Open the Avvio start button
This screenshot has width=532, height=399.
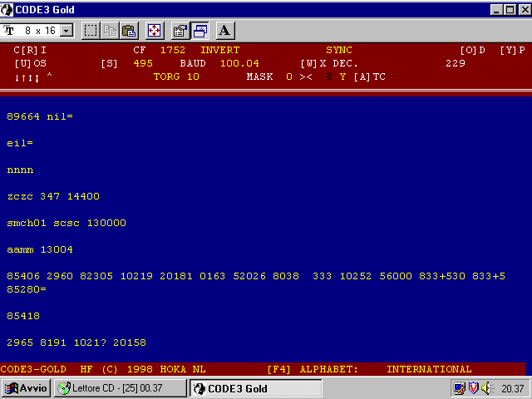click(x=27, y=388)
